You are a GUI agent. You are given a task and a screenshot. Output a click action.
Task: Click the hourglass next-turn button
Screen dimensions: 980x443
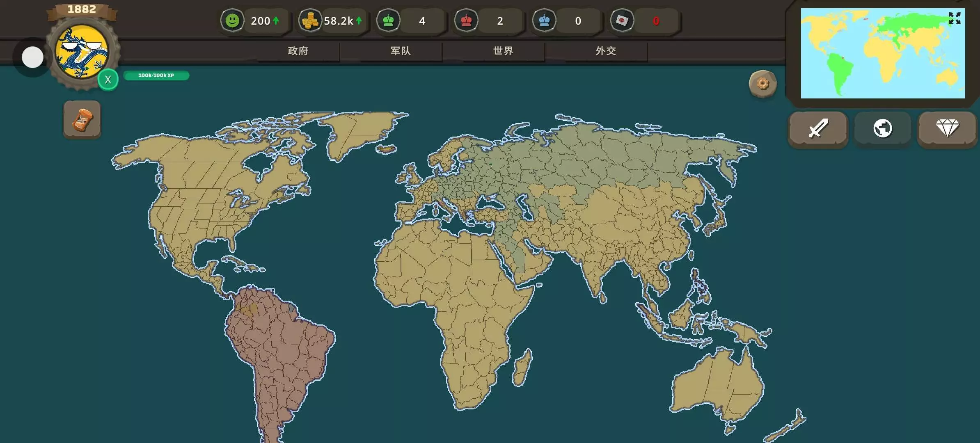click(x=82, y=119)
